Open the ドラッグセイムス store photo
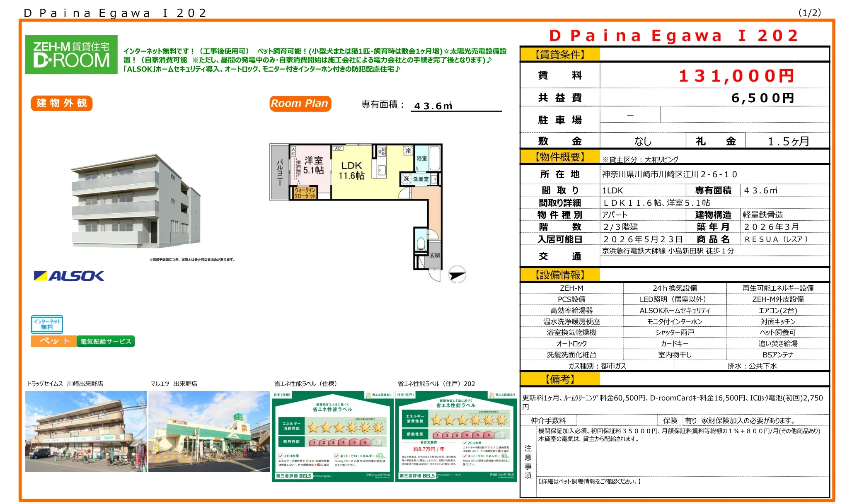 point(86,431)
